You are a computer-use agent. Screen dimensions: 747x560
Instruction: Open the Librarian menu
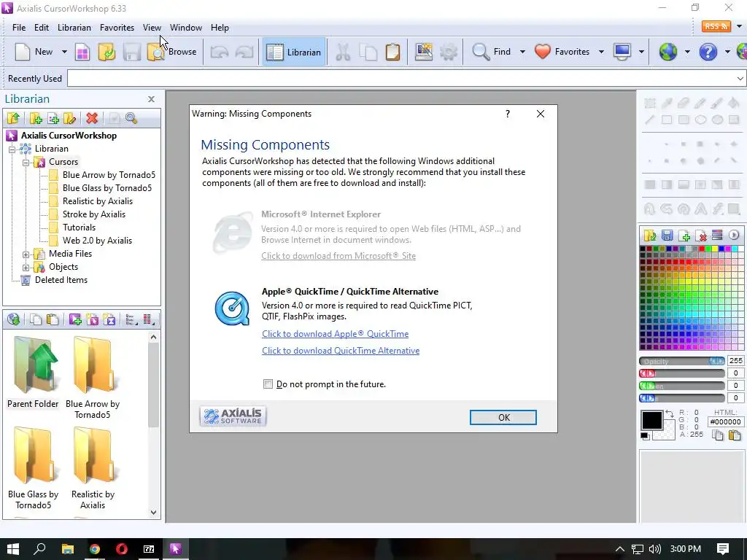74,28
